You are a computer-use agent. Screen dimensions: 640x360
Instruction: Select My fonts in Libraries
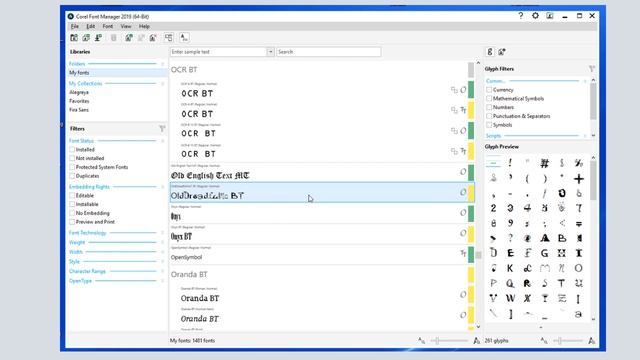[x=117, y=73]
